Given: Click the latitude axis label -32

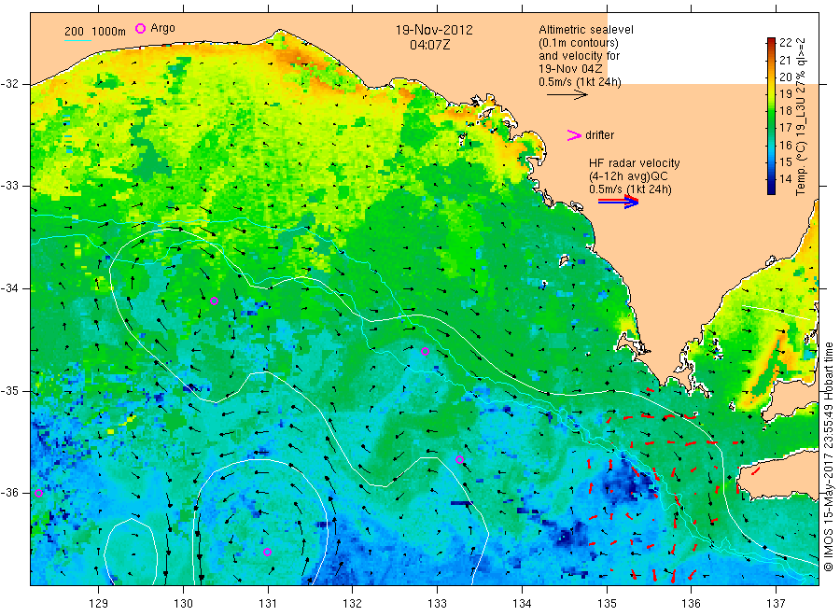Looking at the screenshot, I should [x=9, y=84].
